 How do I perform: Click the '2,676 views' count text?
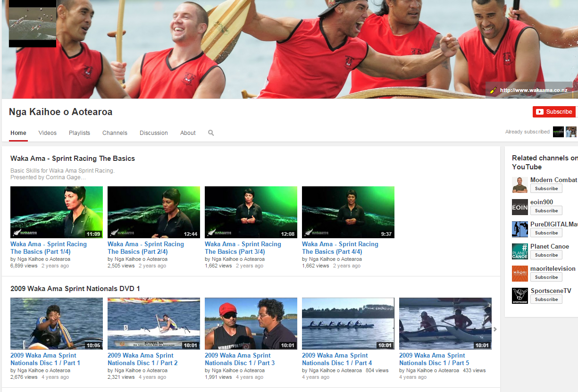tap(24, 377)
